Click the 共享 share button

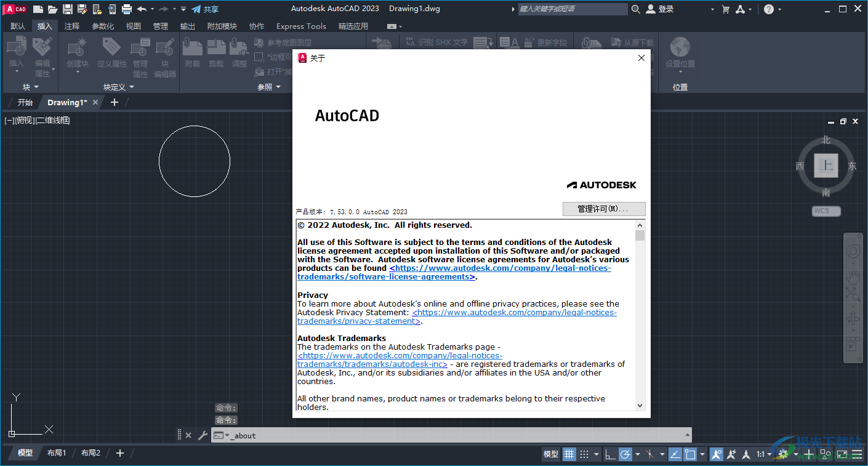[205, 9]
